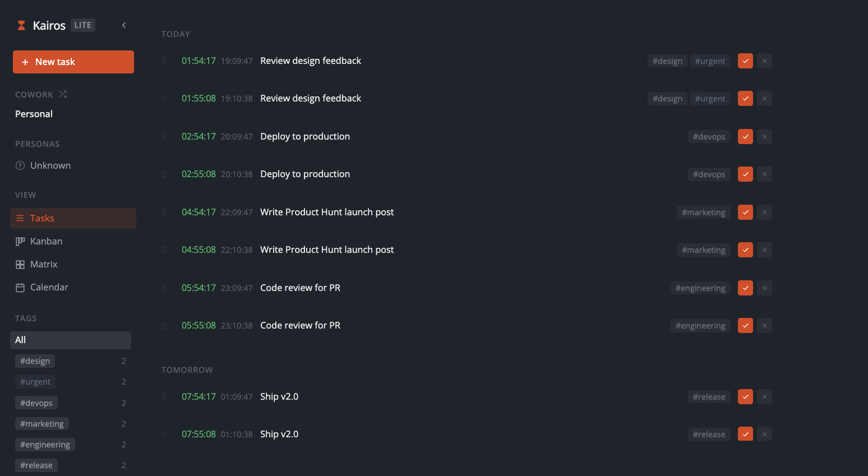Complete the 'Write Product Hunt launch post' task

point(745,212)
